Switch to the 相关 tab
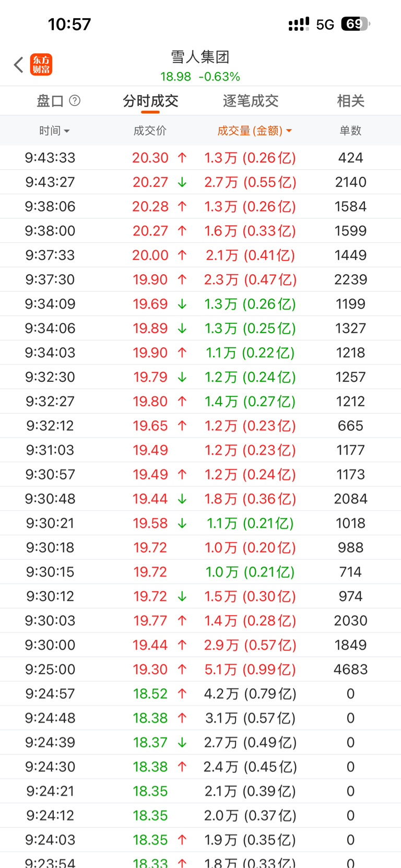Screen dimensions: 401x868 (350, 101)
